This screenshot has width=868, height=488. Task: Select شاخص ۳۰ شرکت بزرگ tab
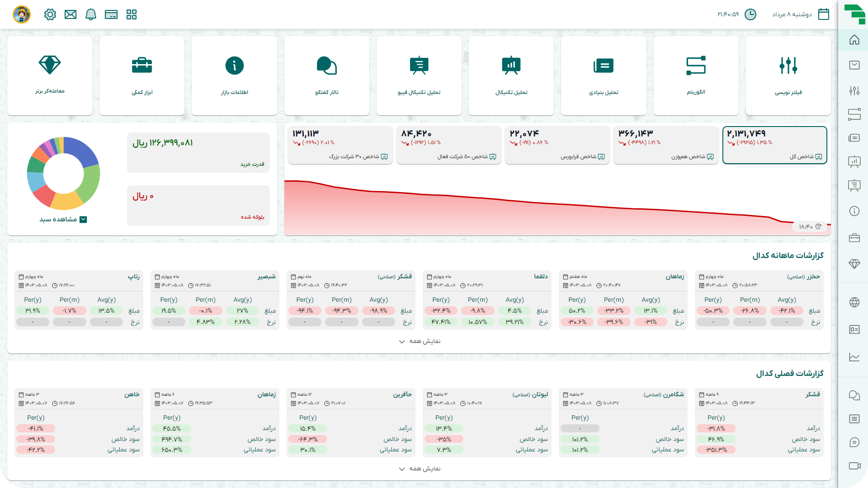pos(340,145)
